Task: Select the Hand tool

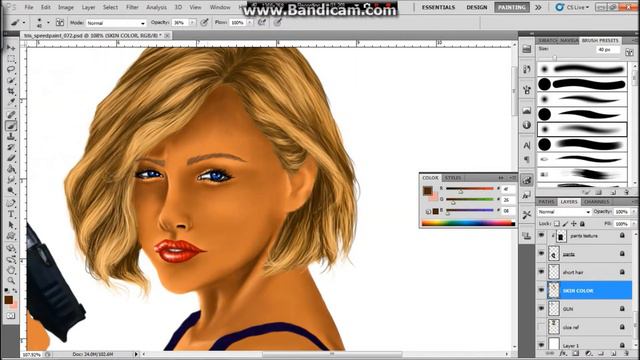Action: click(x=11, y=270)
